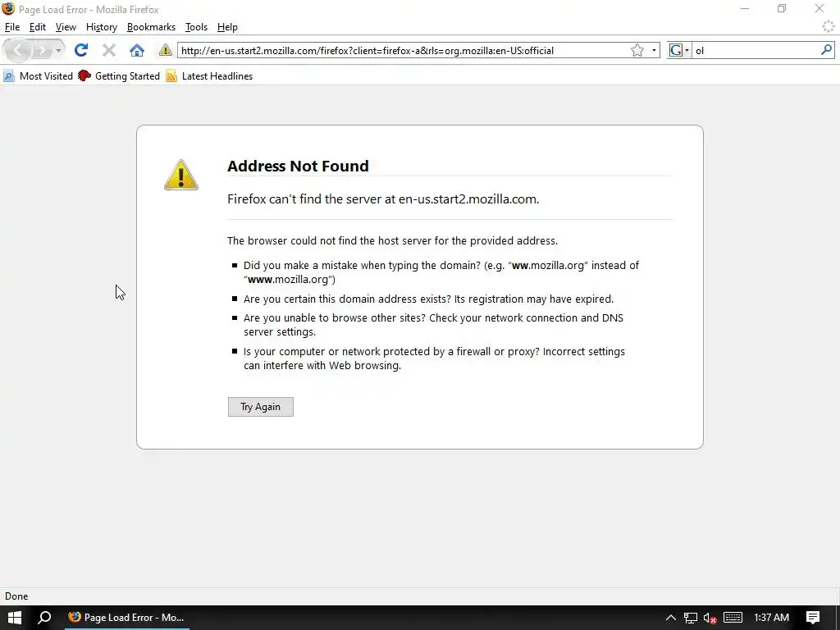Open the touch keyboard tray icon

(733, 618)
